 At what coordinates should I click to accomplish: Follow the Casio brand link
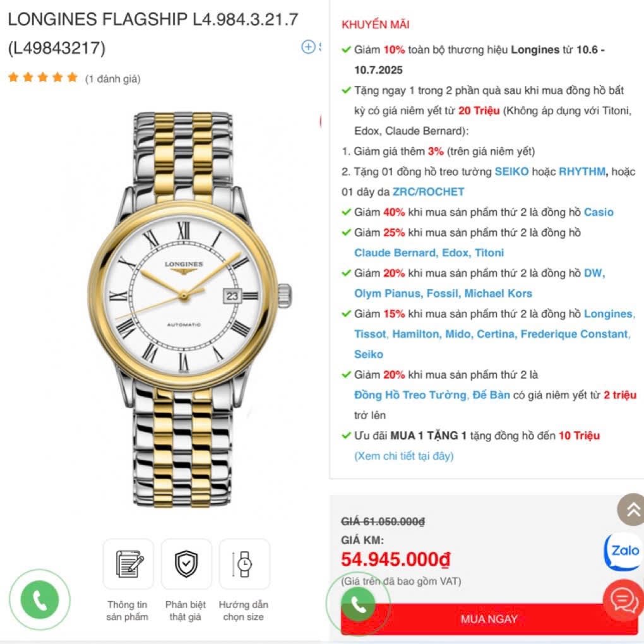pos(599,212)
